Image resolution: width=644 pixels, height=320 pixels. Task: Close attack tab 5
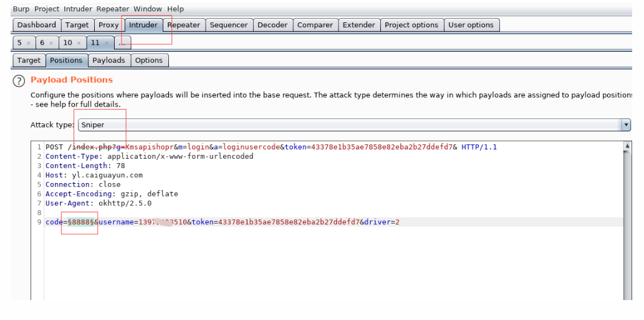click(28, 43)
